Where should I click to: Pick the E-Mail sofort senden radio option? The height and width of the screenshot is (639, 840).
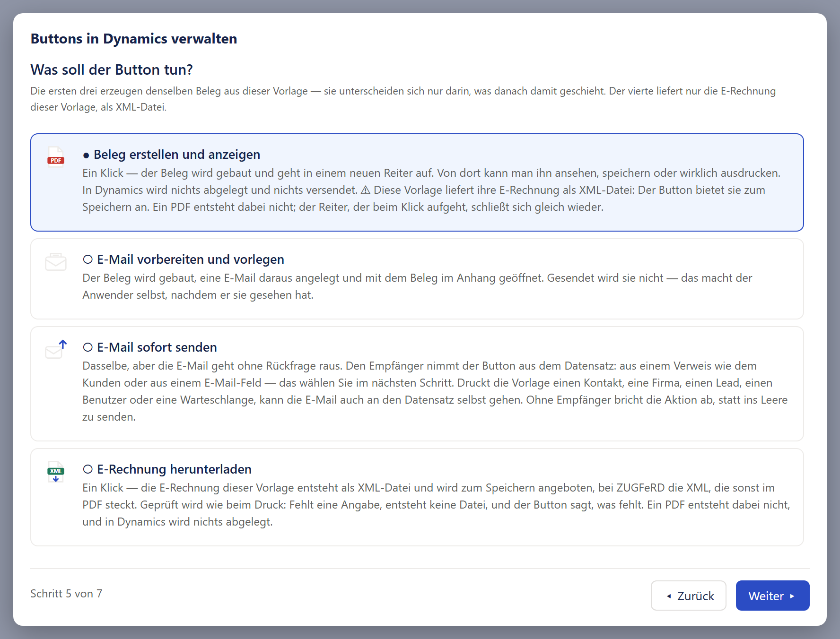pos(87,347)
